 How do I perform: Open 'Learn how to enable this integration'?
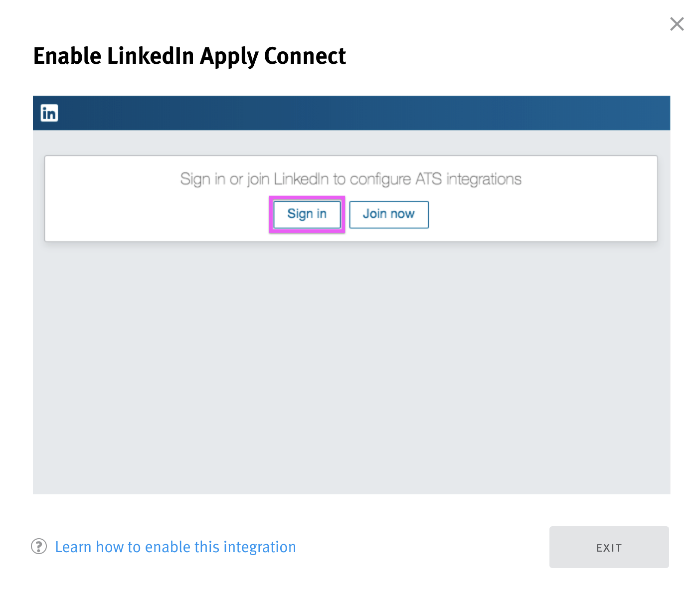(x=175, y=547)
